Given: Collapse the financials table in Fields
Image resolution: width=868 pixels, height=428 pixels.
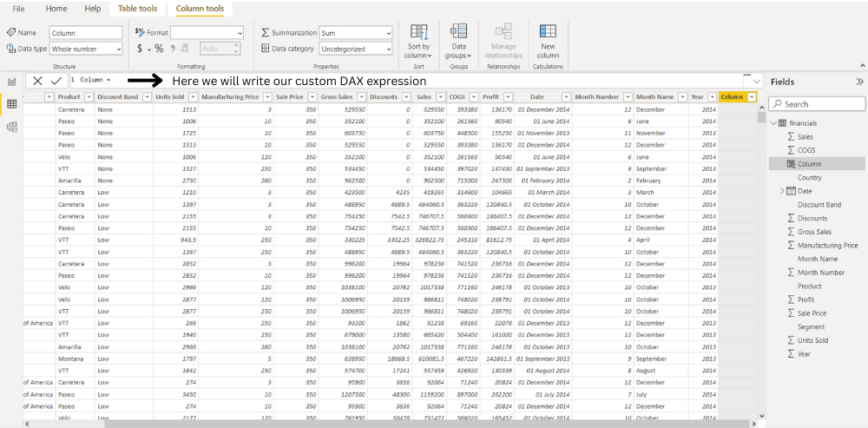Looking at the screenshot, I should (773, 123).
